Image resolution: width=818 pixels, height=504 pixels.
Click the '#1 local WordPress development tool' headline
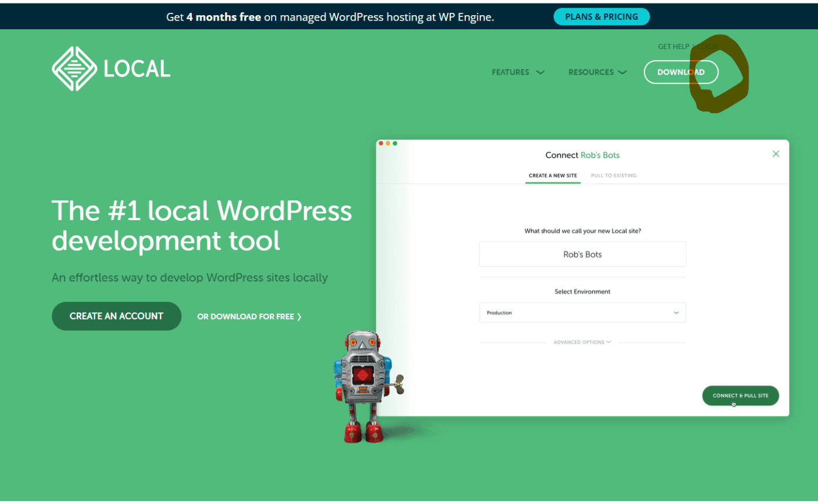[202, 225]
